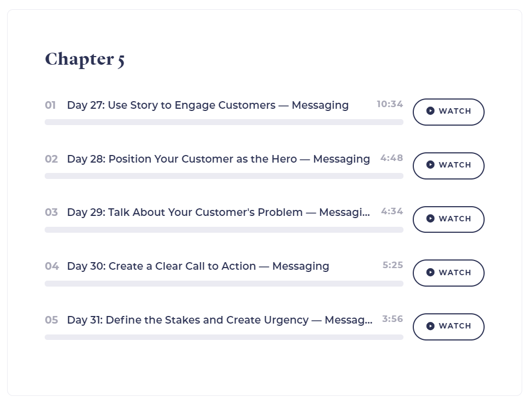Viewport: 532px width, 403px height.
Task: Click the play icon for Day 31 lesson
Action: coord(430,326)
